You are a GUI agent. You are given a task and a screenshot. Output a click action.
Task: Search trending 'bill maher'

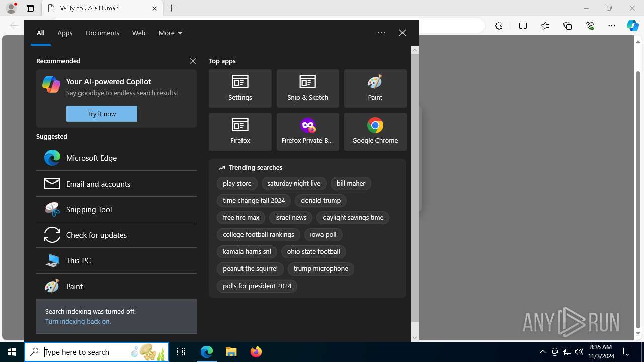pyautogui.click(x=351, y=184)
